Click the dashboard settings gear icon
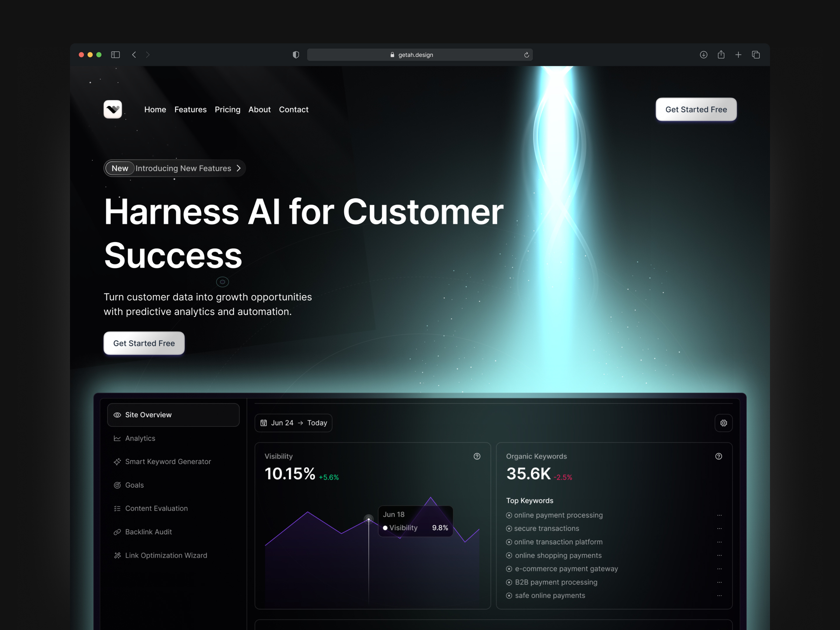 pos(723,423)
